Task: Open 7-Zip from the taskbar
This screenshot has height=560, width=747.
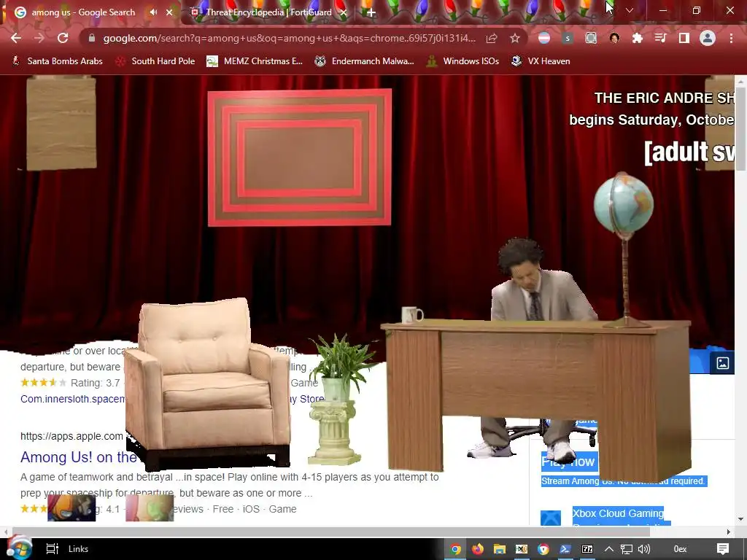Action: click(587, 549)
